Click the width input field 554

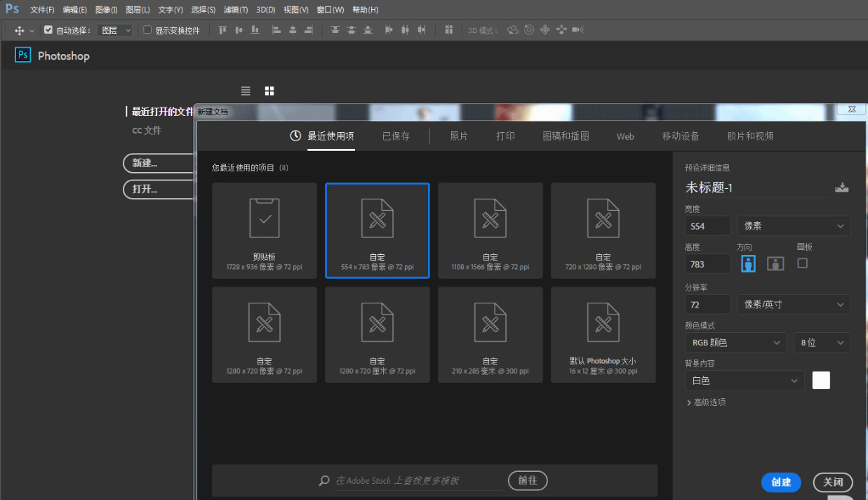tap(707, 226)
